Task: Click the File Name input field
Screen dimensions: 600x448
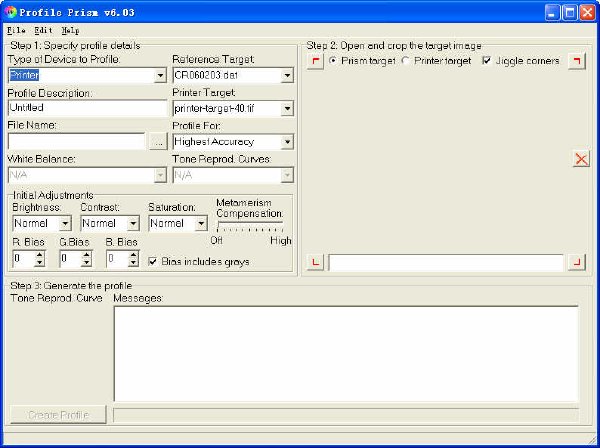Action: (77, 142)
